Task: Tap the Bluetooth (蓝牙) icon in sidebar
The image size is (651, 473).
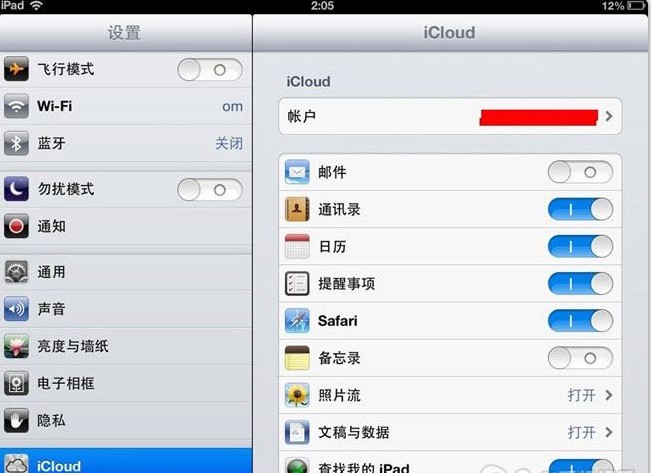Action: [x=16, y=143]
